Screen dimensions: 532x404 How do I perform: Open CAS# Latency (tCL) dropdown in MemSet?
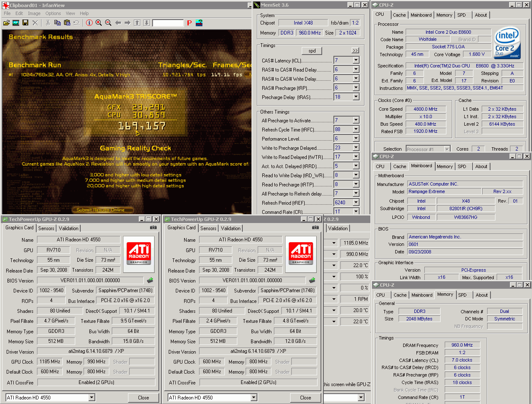point(356,60)
